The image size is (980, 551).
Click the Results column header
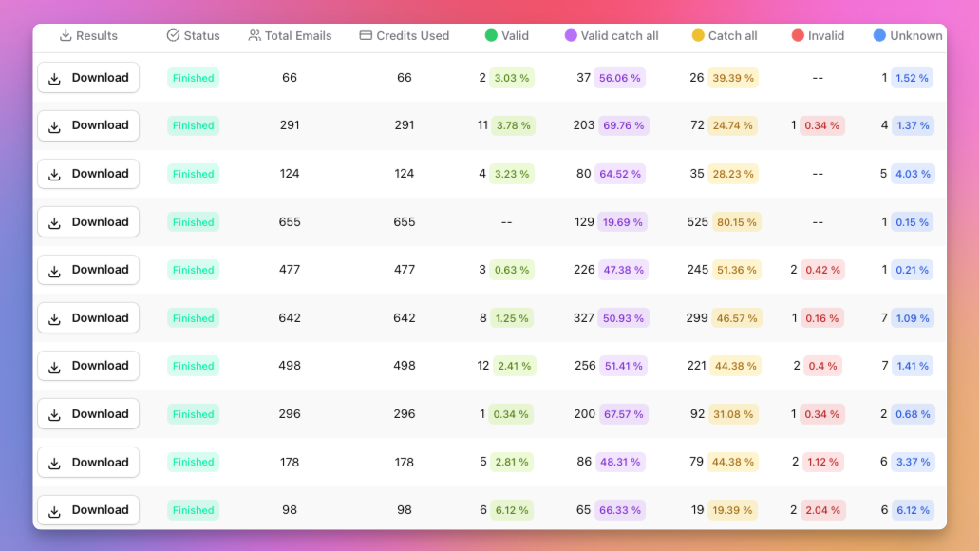click(x=88, y=36)
